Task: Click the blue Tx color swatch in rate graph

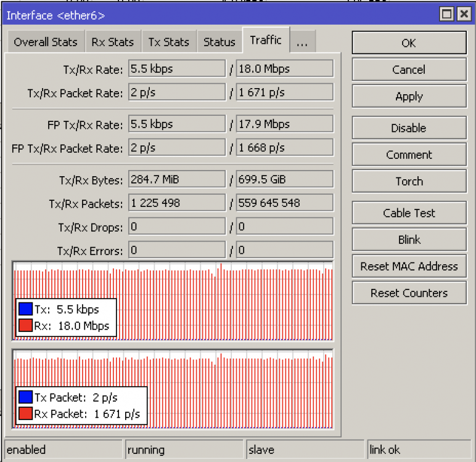Action: 25,309
